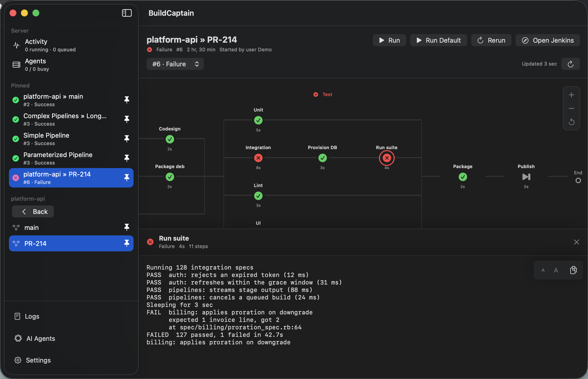
Task: Refresh the build status
Action: click(x=571, y=64)
